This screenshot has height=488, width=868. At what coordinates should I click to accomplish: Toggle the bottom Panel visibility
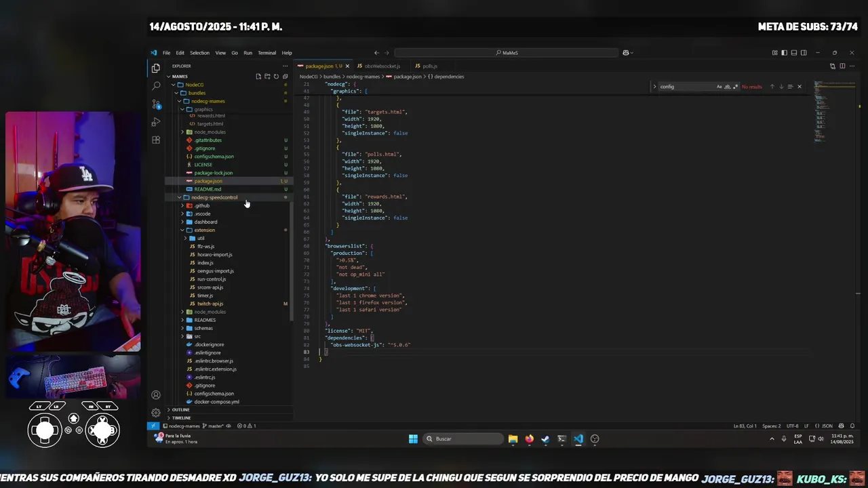click(x=794, y=53)
